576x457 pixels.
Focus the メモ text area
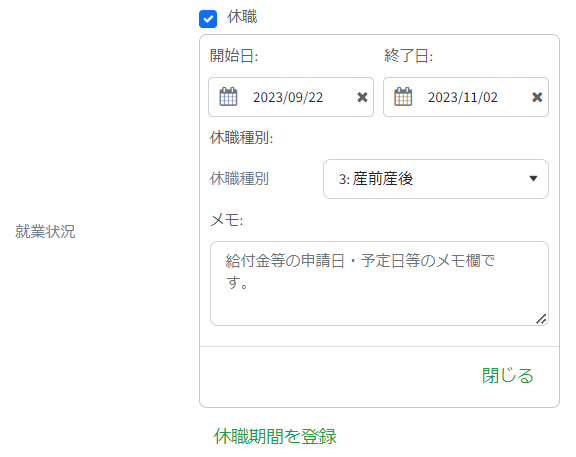click(x=379, y=283)
